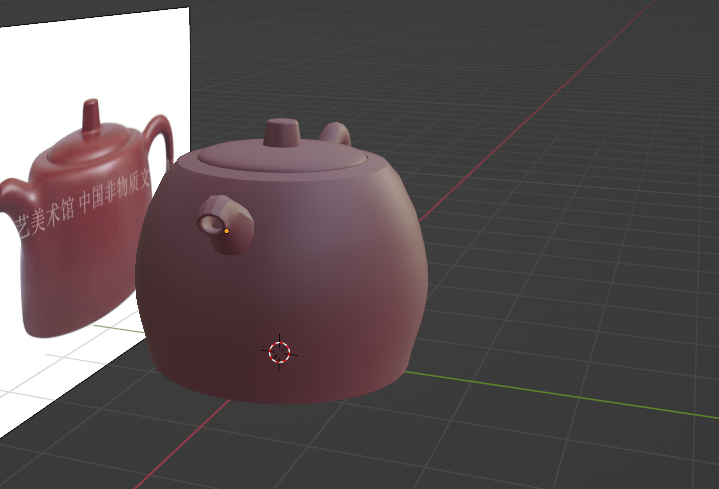Click the orange origin dot on the spout
The height and width of the screenshot is (489, 719).
click(227, 231)
